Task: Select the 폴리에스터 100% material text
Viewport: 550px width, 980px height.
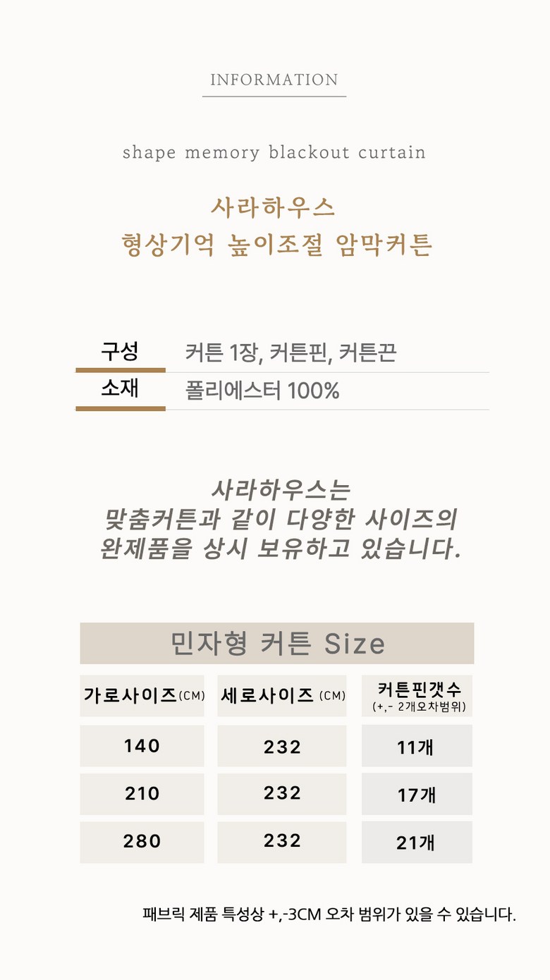Action: pyautogui.click(x=262, y=391)
